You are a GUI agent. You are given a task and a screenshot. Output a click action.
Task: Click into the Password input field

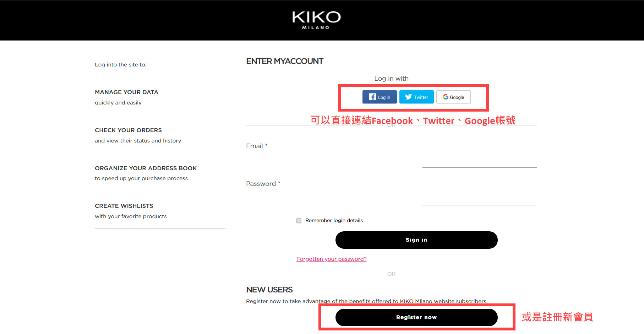[479, 199]
